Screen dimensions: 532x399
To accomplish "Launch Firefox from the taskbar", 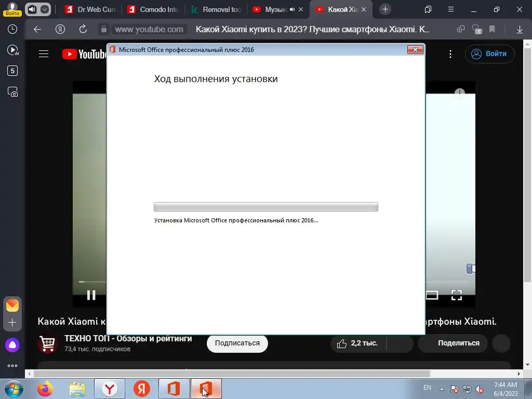I will point(45,389).
